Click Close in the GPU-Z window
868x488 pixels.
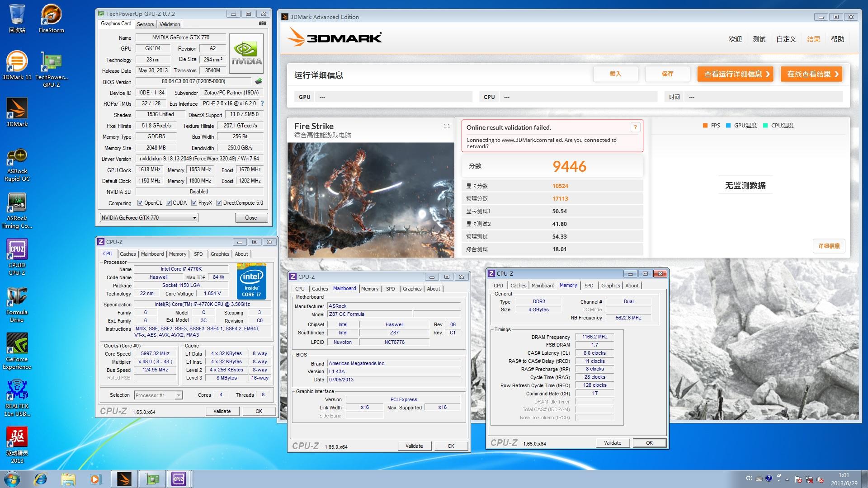tap(251, 218)
